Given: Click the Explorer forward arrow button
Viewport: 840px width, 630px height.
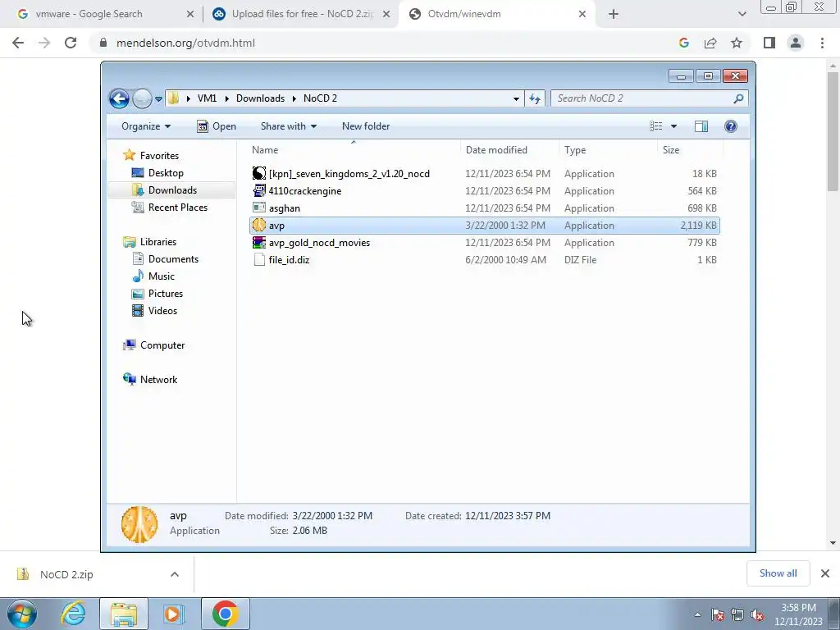Looking at the screenshot, I should tap(142, 98).
